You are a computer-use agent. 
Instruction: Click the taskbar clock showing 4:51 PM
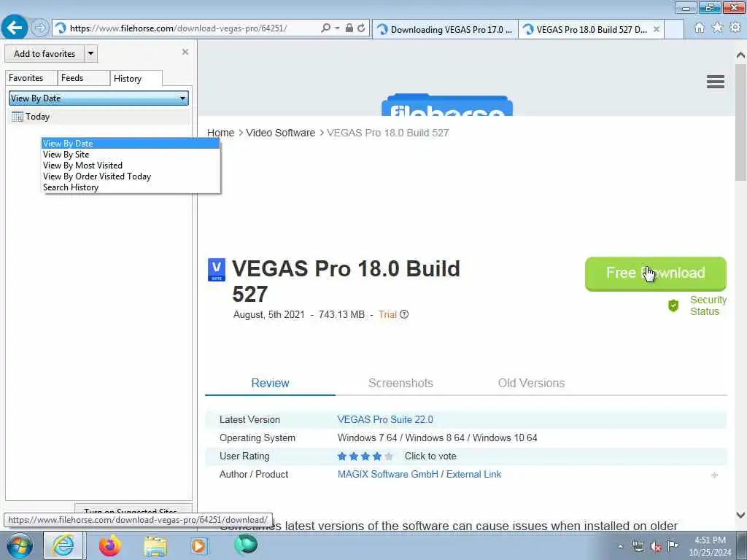coord(710,546)
